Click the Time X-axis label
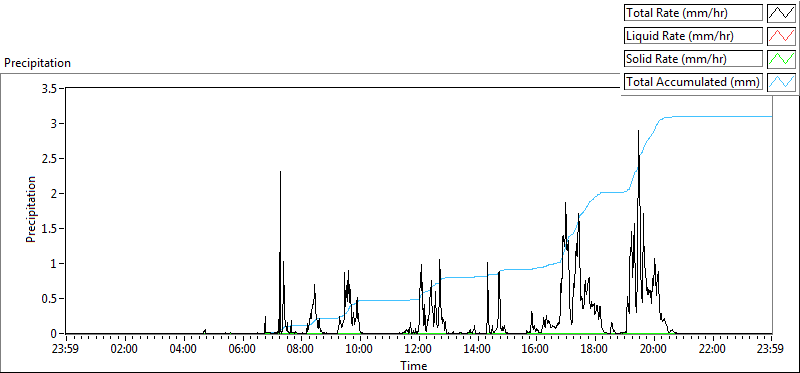Image resolution: width=800 pixels, height=373 pixels. click(414, 365)
